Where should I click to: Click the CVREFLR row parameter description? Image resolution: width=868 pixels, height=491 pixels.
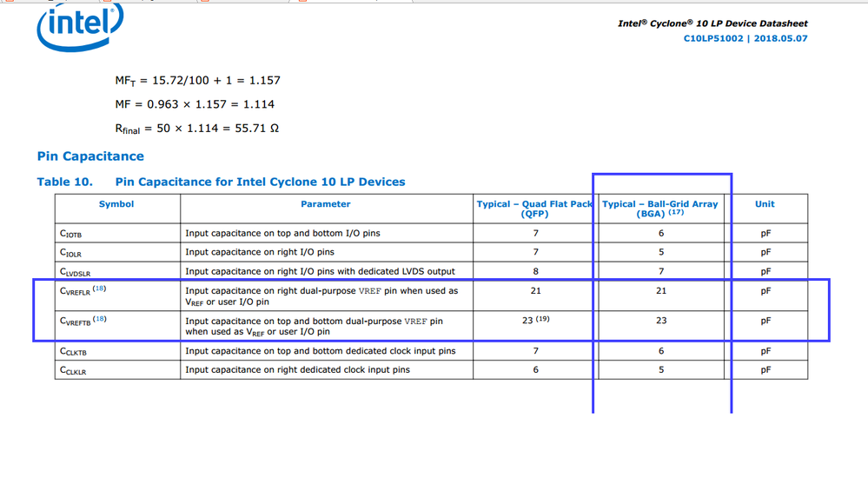[321, 296]
